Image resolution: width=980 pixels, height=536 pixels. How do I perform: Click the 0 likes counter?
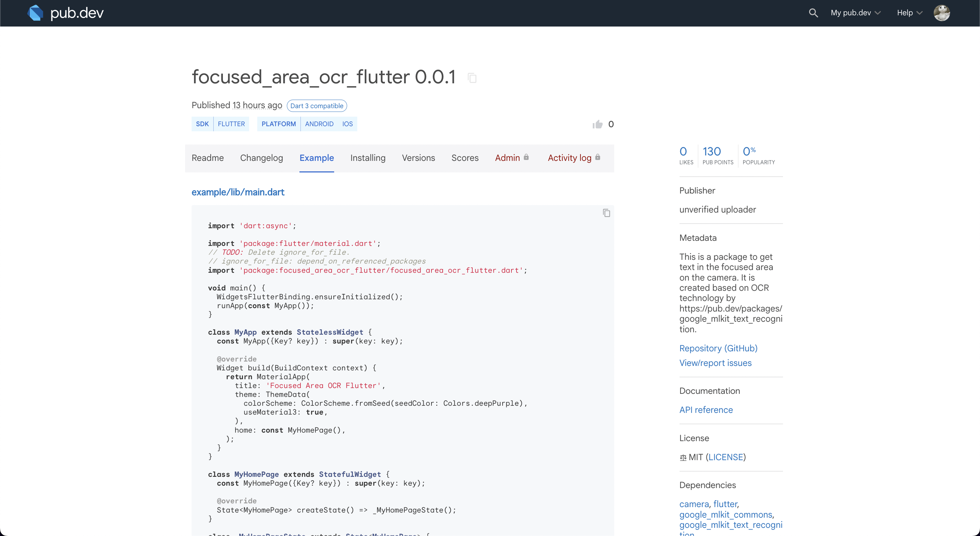[x=686, y=155]
